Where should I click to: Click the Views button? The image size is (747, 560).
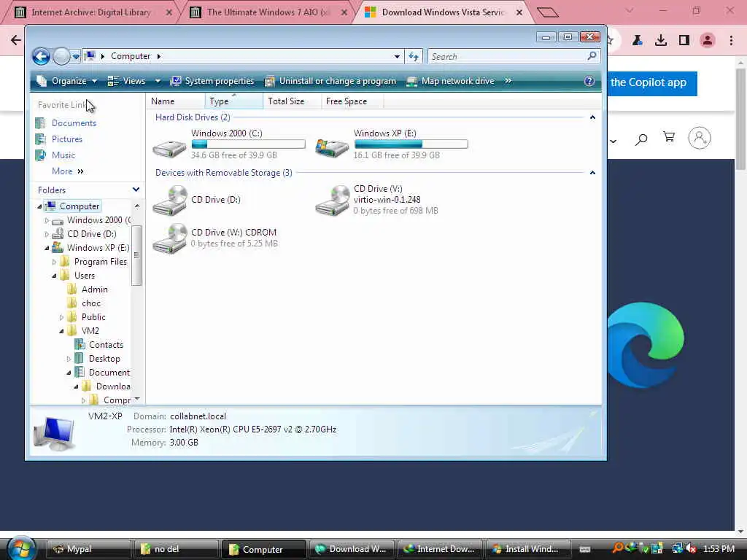tap(127, 81)
